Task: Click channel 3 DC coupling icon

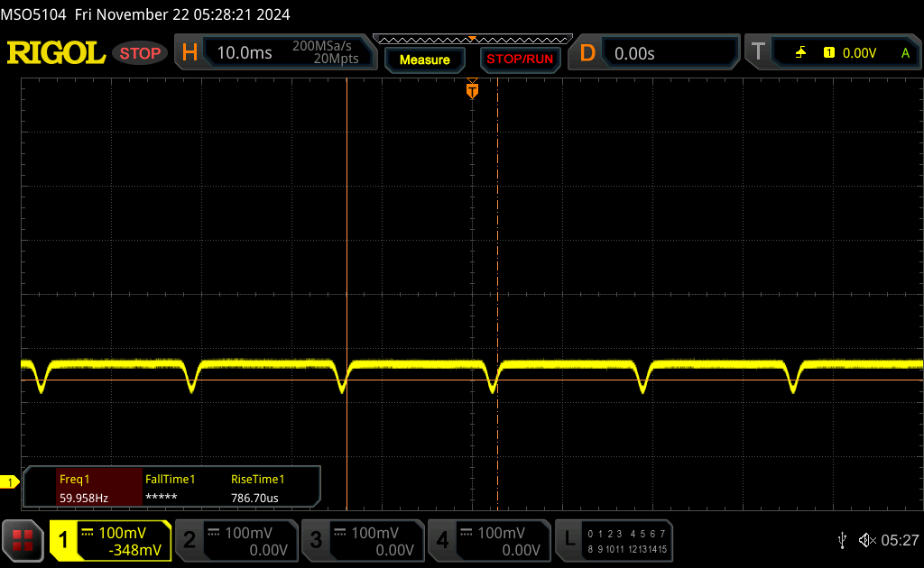Action: [340, 533]
